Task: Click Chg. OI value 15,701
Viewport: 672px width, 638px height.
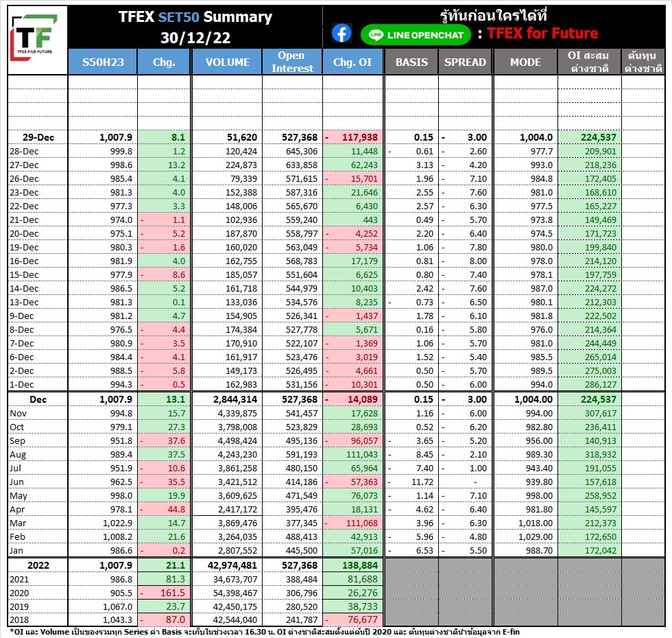Action: tap(364, 179)
